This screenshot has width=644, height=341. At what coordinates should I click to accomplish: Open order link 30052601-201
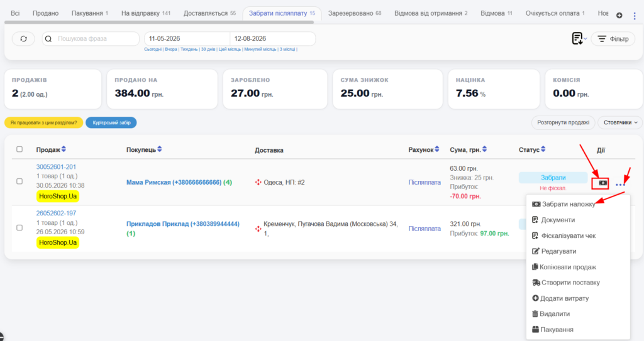coord(56,167)
